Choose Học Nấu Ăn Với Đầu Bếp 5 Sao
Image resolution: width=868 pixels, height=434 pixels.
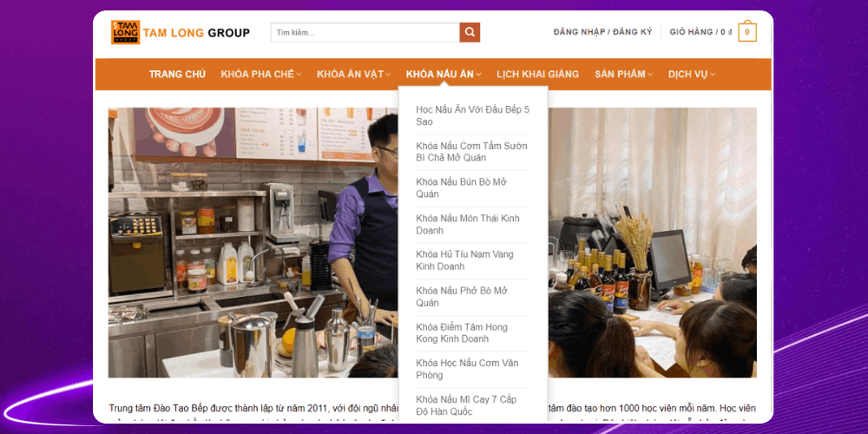(473, 115)
